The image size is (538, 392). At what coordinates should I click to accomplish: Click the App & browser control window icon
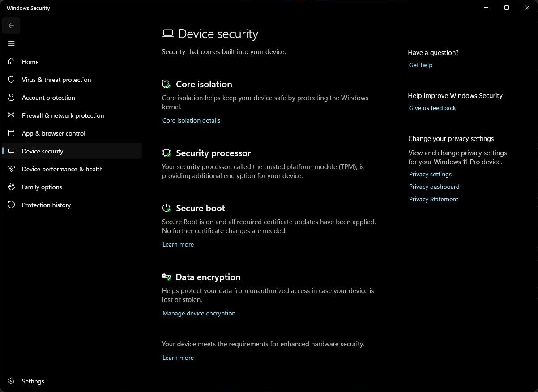12,133
